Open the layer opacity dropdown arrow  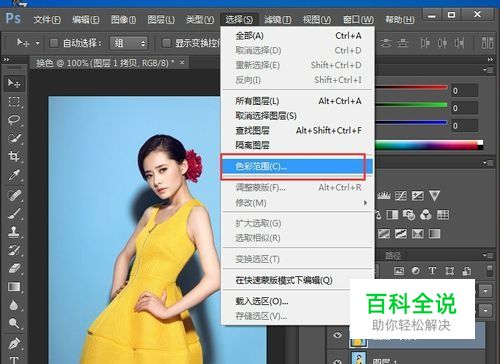(486, 291)
